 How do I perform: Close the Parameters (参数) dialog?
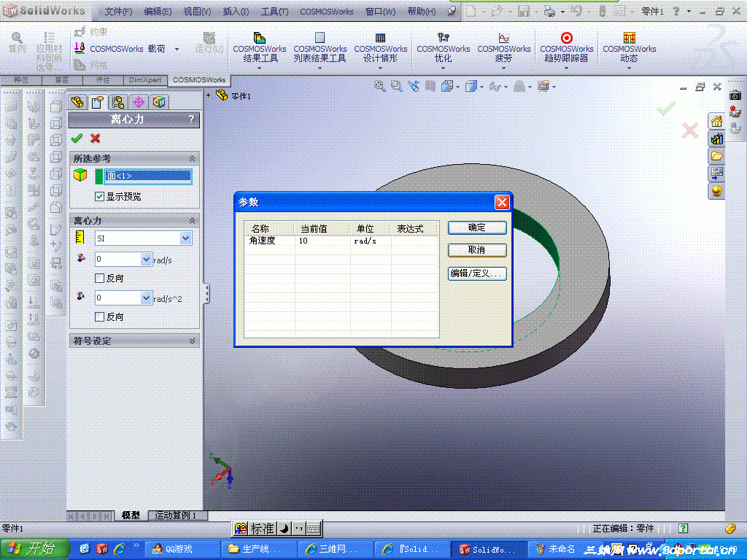pyautogui.click(x=502, y=203)
